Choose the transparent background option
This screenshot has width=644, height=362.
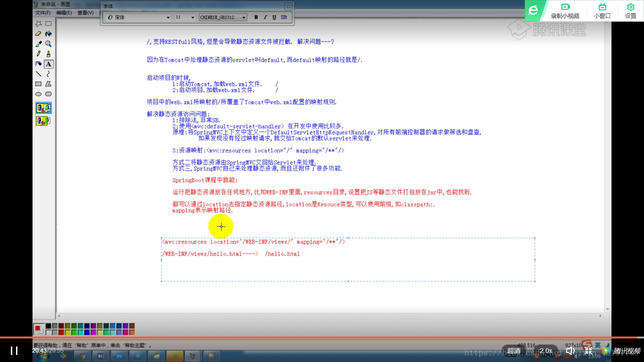point(43,121)
